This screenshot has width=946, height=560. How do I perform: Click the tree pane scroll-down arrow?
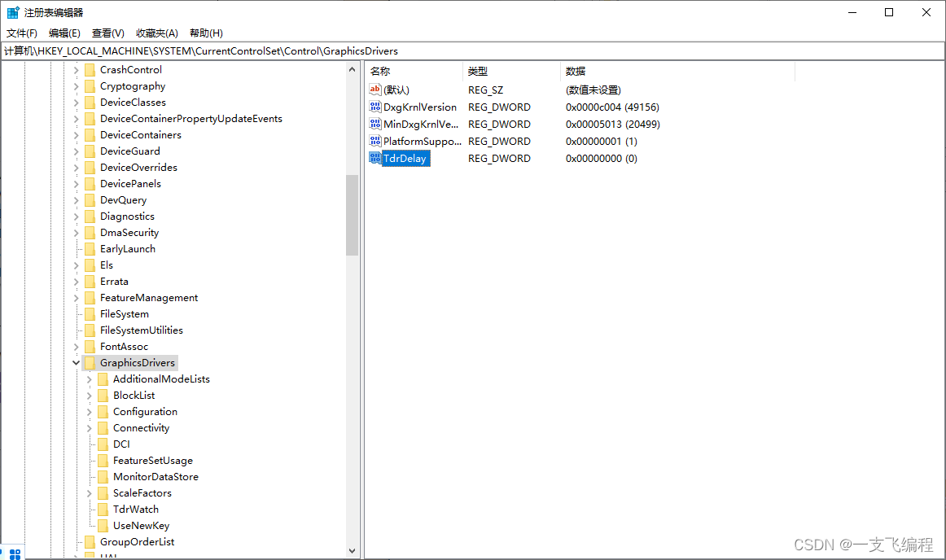[352, 550]
